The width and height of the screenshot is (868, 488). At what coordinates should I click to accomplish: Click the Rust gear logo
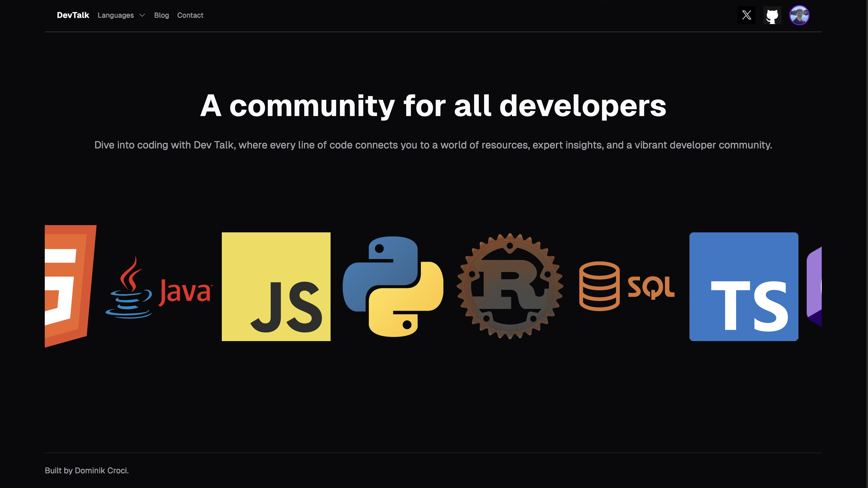[510, 286]
